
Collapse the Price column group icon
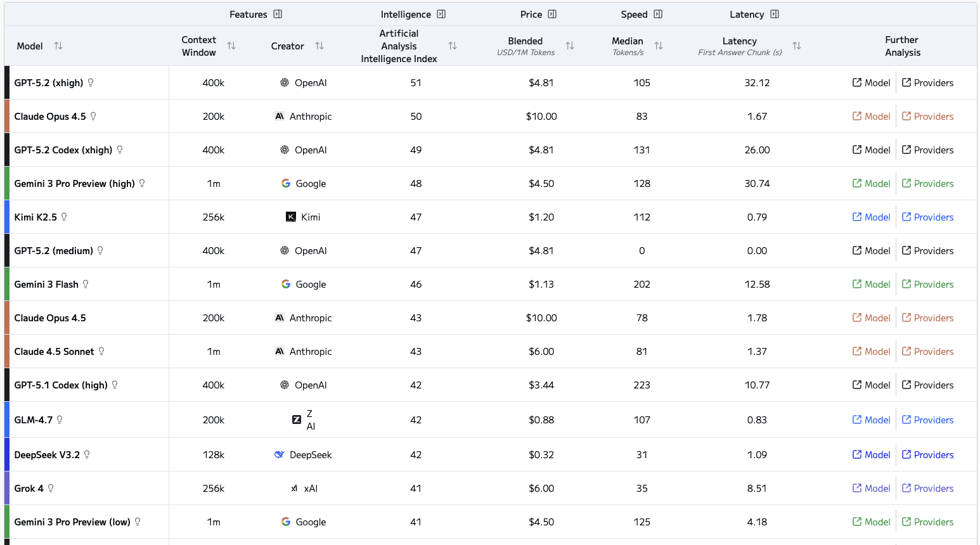click(552, 14)
